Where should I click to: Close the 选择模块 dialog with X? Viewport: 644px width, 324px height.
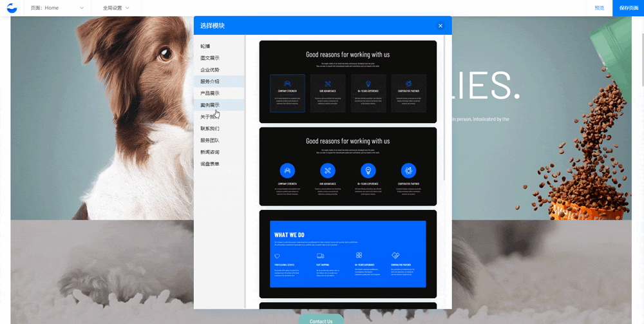[x=440, y=26]
